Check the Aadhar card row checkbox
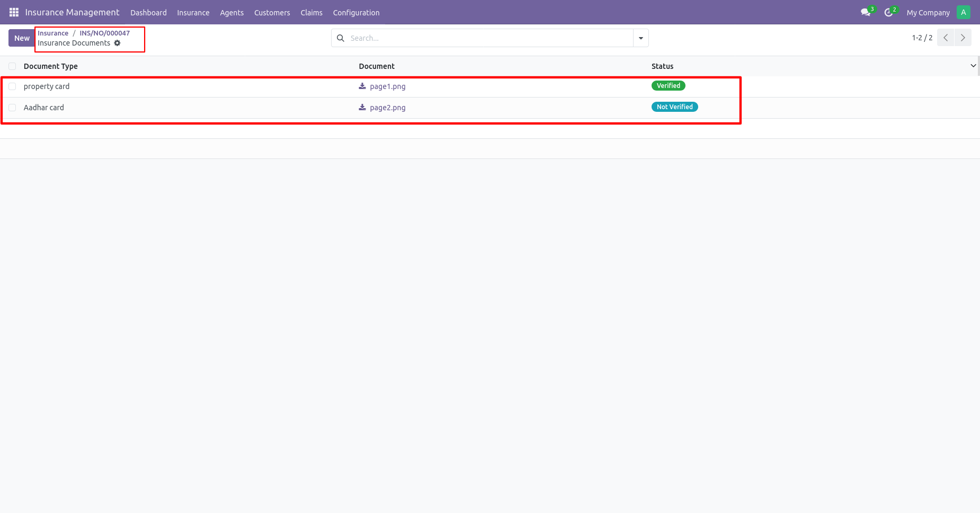 [x=12, y=108]
